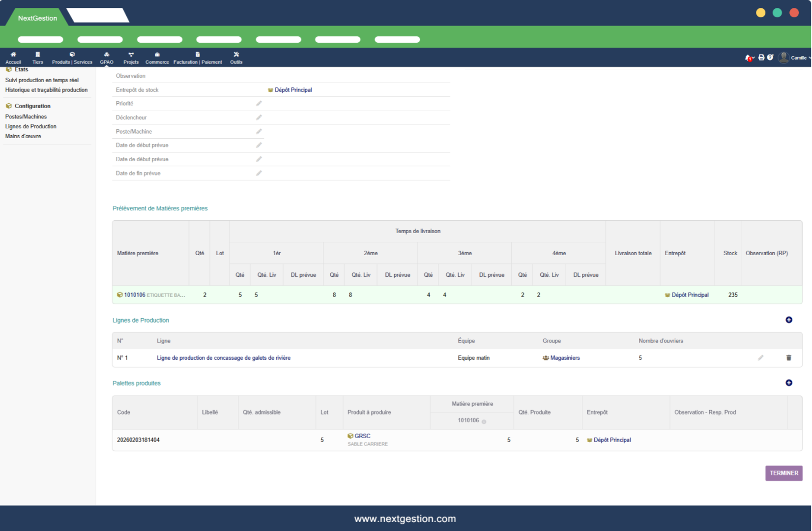Delete production line N° 1 with trash icon
Image resolution: width=812 pixels, height=531 pixels.
[789, 358]
